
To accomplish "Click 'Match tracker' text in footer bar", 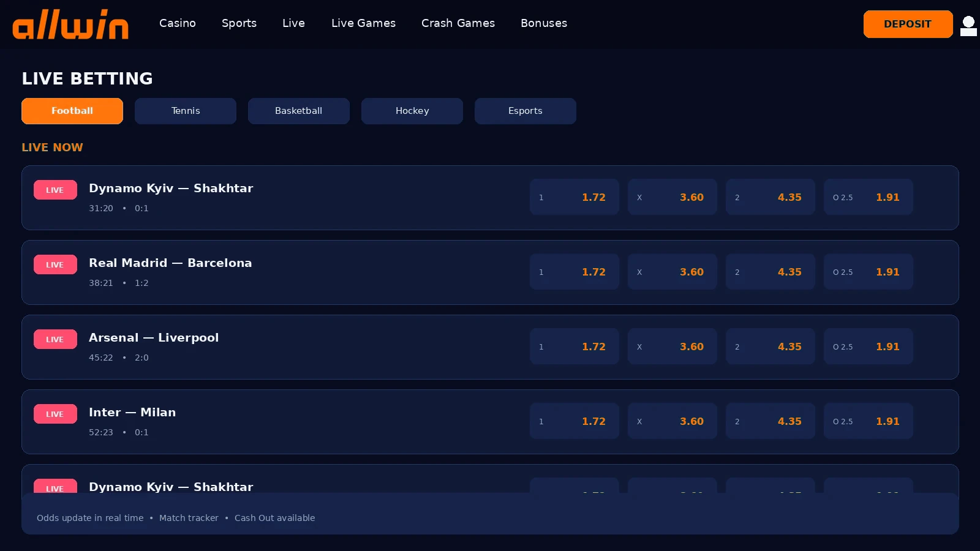I will (x=189, y=518).
